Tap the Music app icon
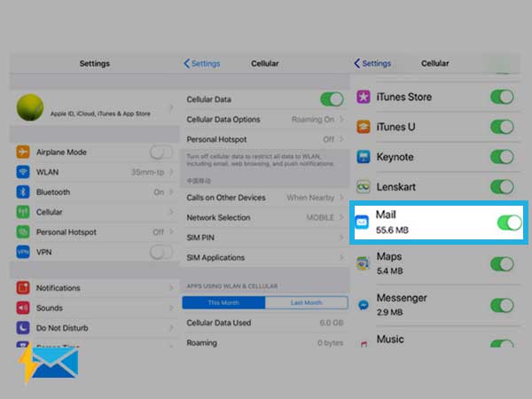This screenshot has width=532, height=399. 364,343
